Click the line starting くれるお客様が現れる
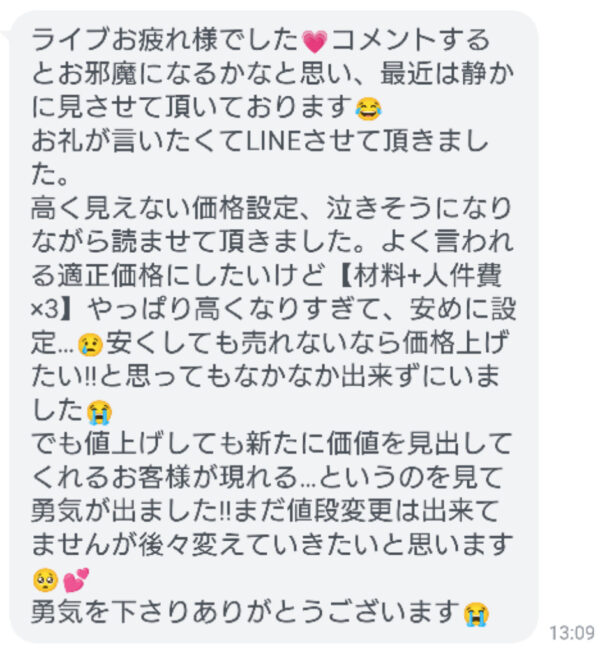Viewport: 600px width, 660px height. coord(267,478)
